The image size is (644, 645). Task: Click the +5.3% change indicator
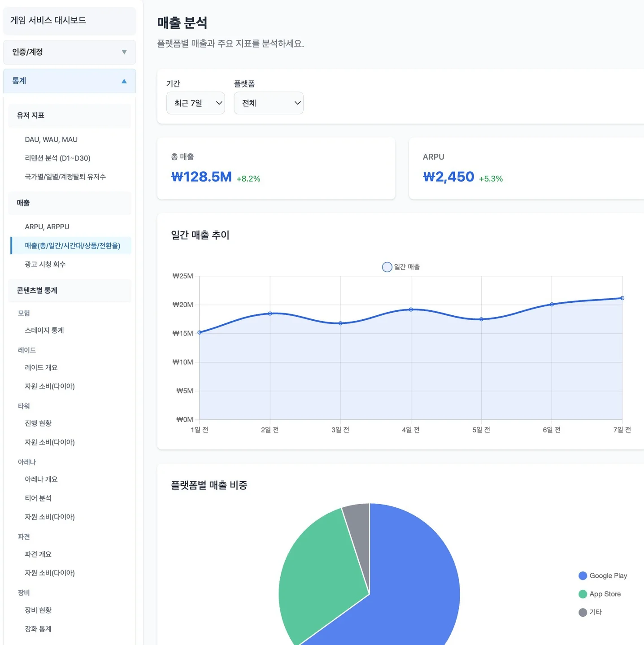click(491, 179)
